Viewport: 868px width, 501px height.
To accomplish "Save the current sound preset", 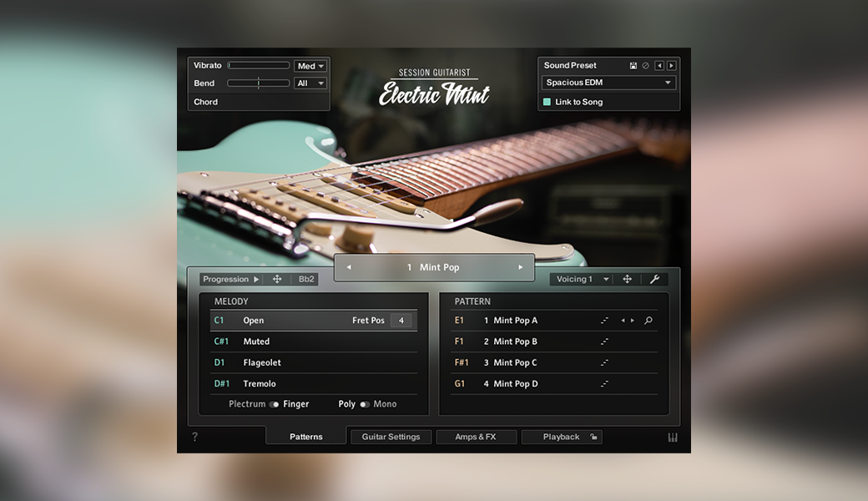I will (x=633, y=65).
